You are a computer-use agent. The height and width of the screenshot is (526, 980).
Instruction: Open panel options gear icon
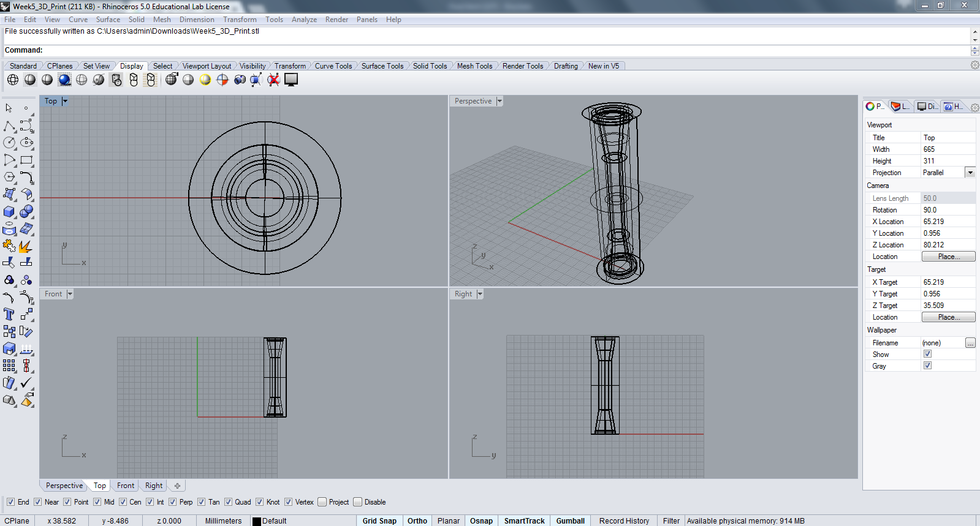coord(974,107)
